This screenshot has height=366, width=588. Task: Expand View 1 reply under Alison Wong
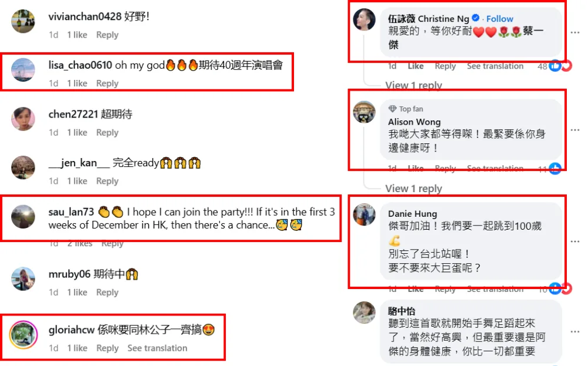pos(413,189)
